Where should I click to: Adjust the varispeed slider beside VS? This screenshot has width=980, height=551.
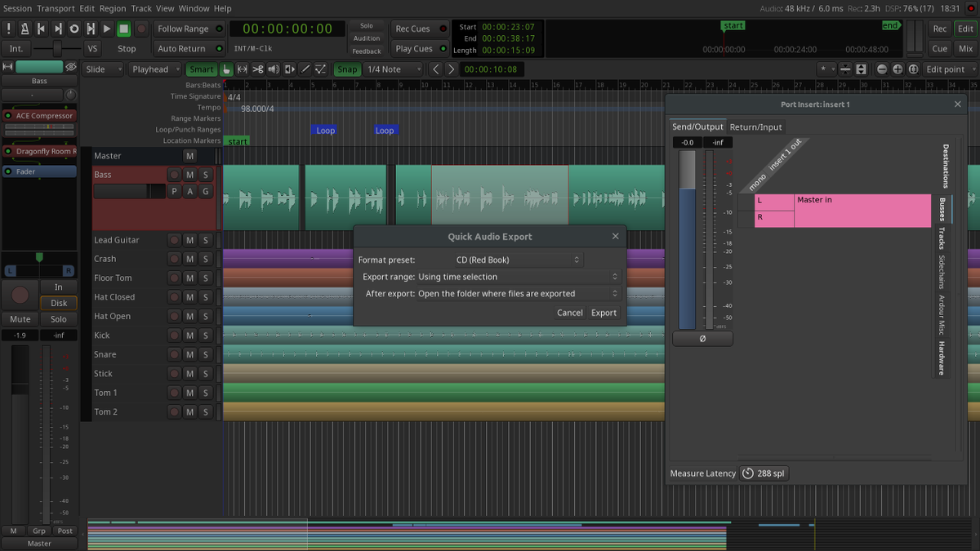(x=57, y=49)
